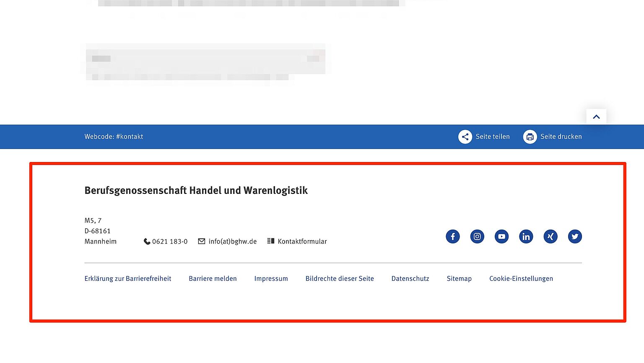This screenshot has height=363, width=644.
Task: Click the printer icon beside Seite drucken
Action: tap(530, 137)
